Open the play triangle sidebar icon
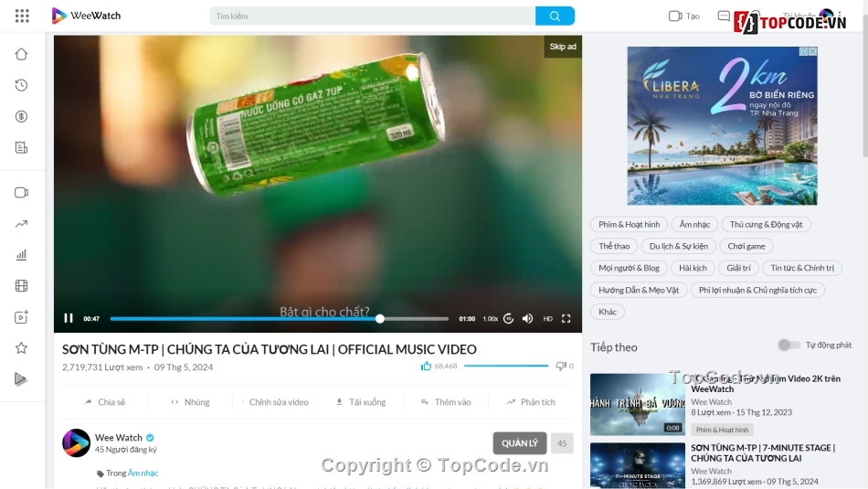868x489 pixels. pos(21,378)
